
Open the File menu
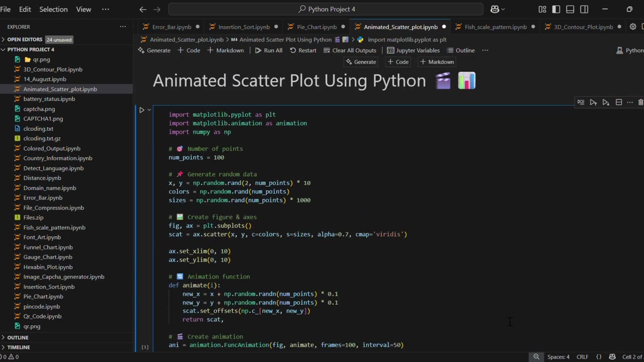click(6, 9)
